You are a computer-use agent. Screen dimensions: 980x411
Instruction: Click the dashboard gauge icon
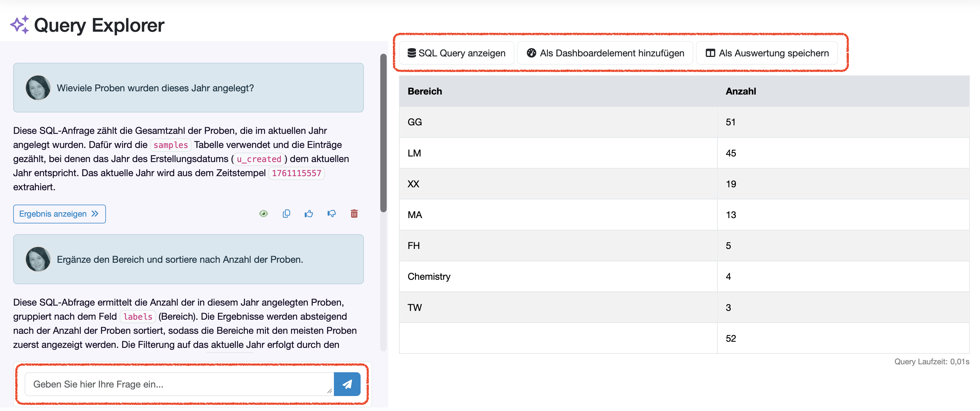tap(531, 53)
